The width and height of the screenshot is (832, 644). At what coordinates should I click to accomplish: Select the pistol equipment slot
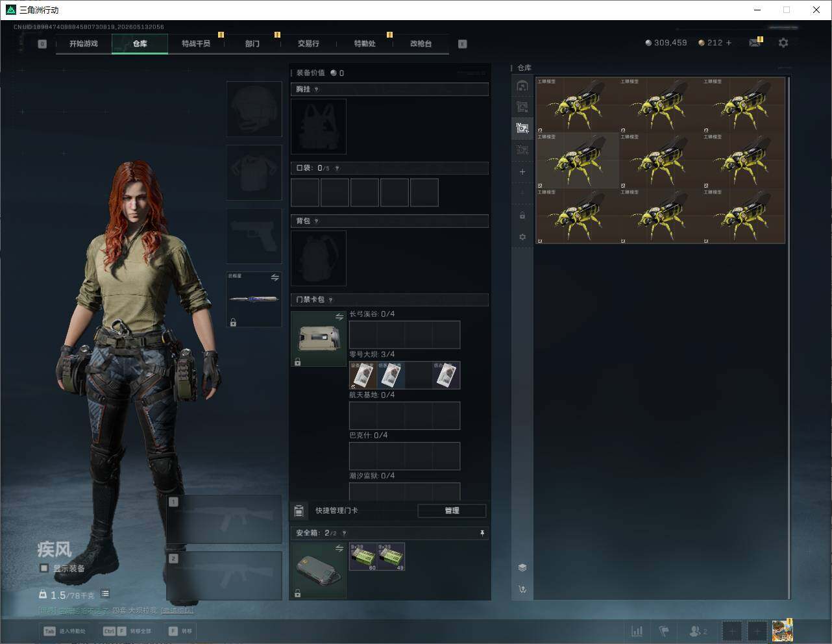pyautogui.click(x=254, y=236)
